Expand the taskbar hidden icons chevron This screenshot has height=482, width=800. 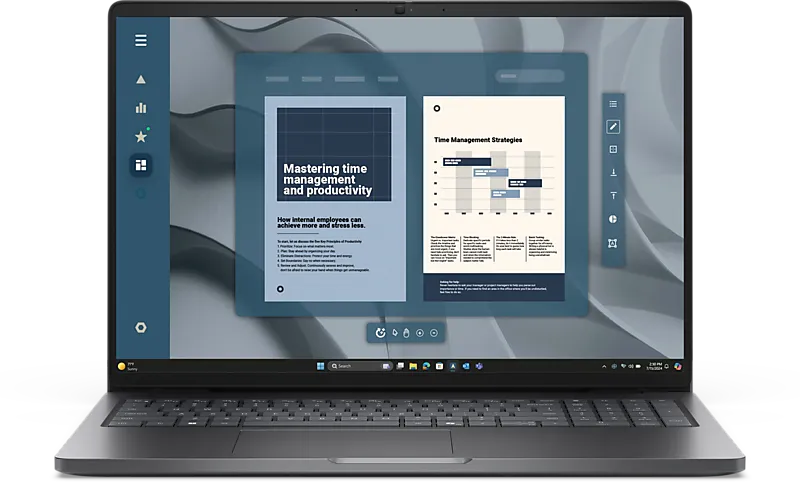604,366
